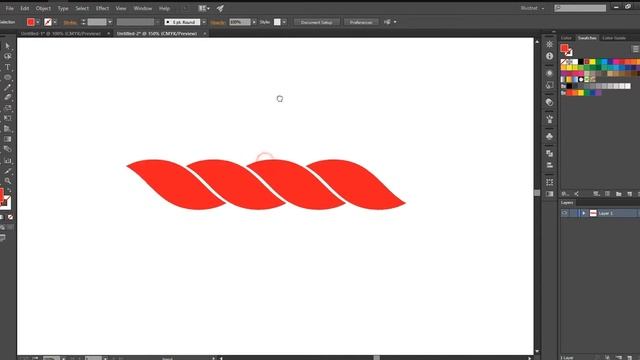
Task: Set Color mode button in toolbox
Action: pos(2,217)
